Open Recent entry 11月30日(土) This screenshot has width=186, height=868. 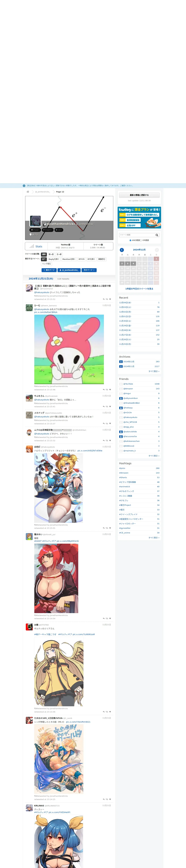pyautogui.click(x=125, y=321)
